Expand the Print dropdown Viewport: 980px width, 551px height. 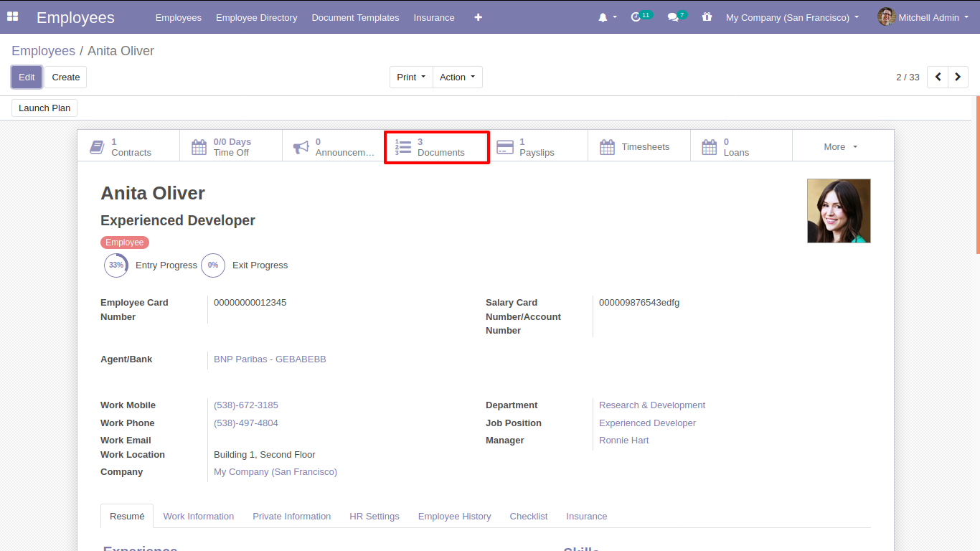(411, 77)
